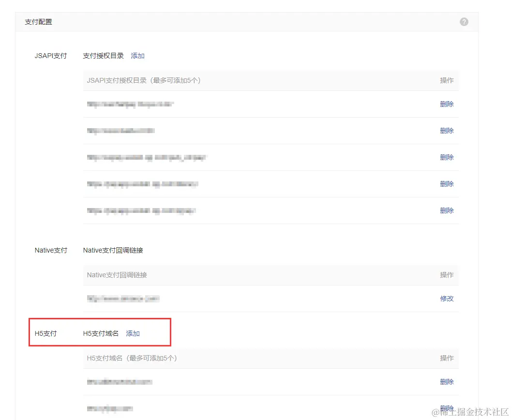
Task: Click the H5支付 section label
Action: click(45, 333)
